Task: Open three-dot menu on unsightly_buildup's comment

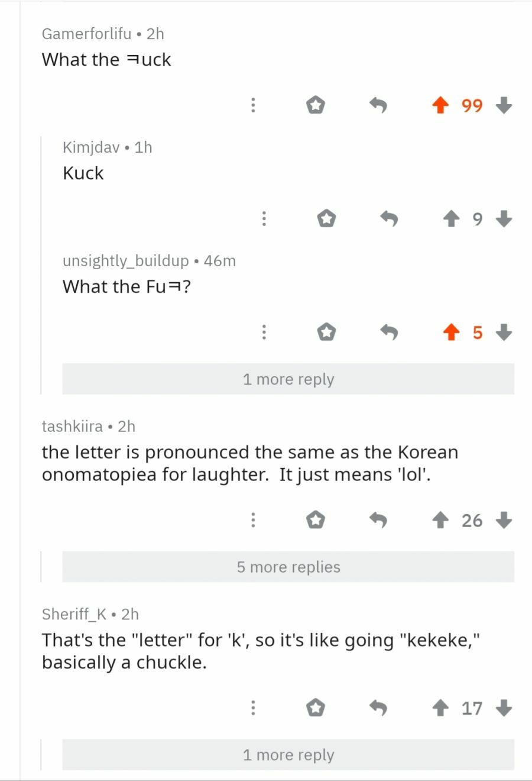Action: pos(264,333)
